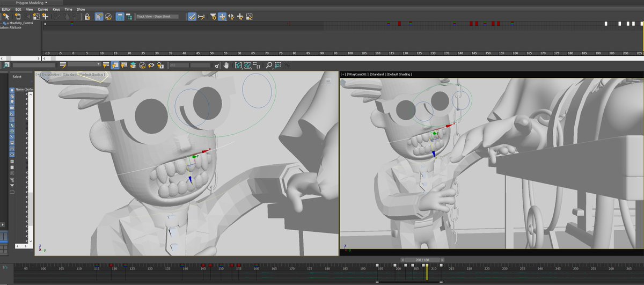
Task: Click the Edit Keys arrow tool icon
Action: (6, 17)
